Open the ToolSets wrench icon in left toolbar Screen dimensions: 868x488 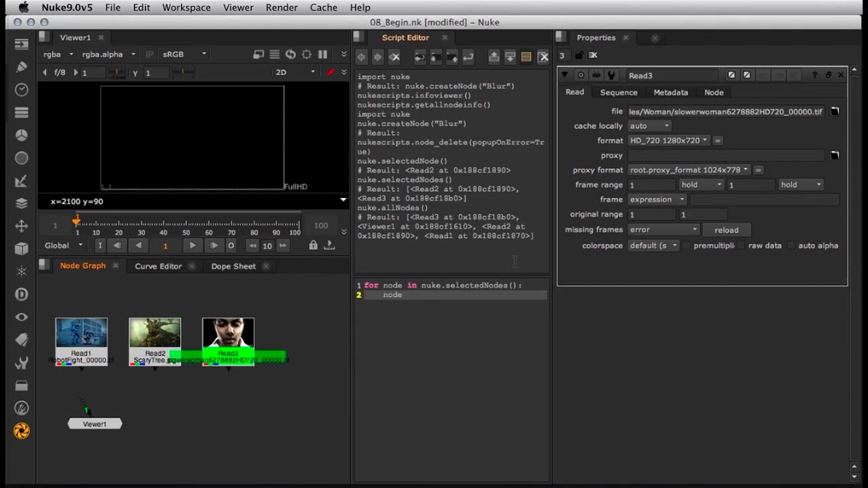pyautogui.click(x=21, y=363)
